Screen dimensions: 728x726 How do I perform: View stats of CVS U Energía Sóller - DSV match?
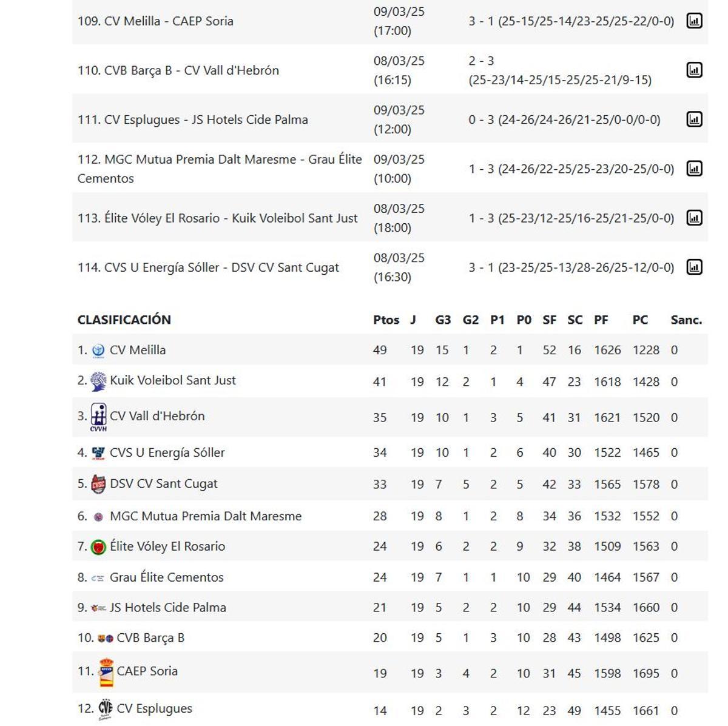coord(694,267)
